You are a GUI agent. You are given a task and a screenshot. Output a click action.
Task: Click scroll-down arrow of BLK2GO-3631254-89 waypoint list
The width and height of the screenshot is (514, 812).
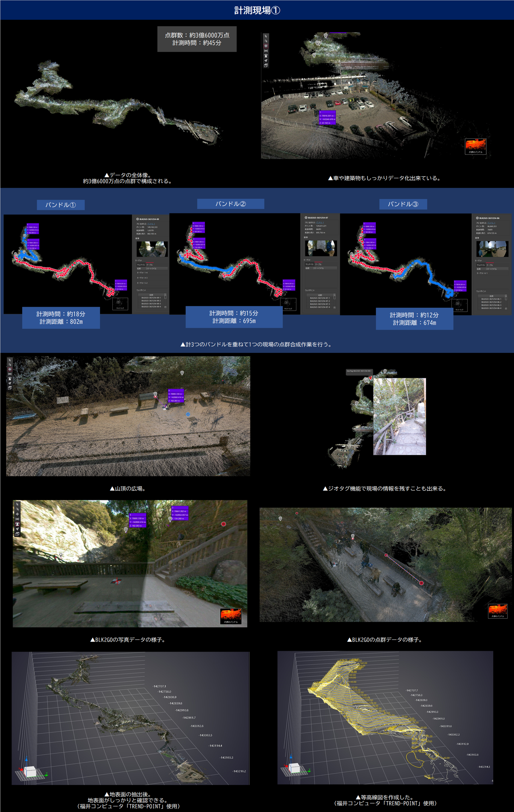(x=166, y=307)
